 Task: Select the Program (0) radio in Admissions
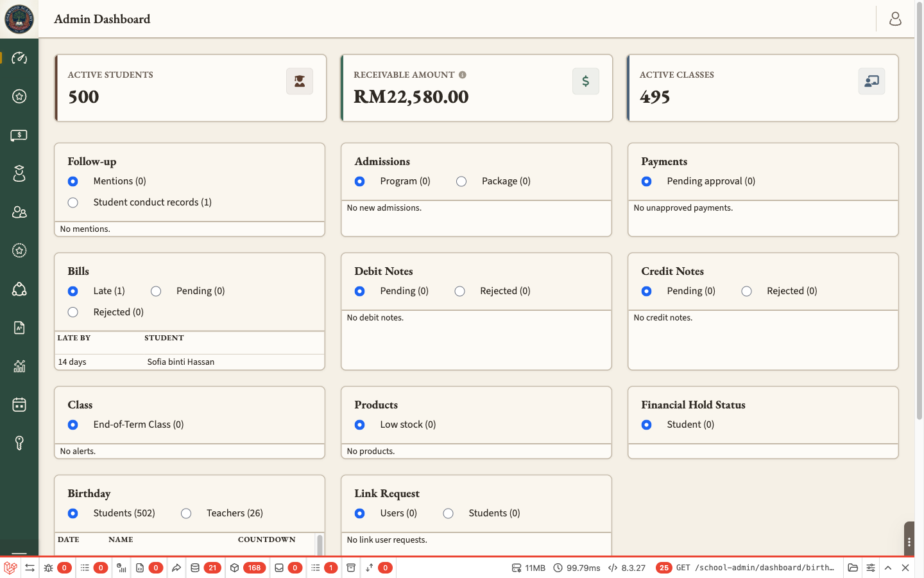(x=360, y=182)
